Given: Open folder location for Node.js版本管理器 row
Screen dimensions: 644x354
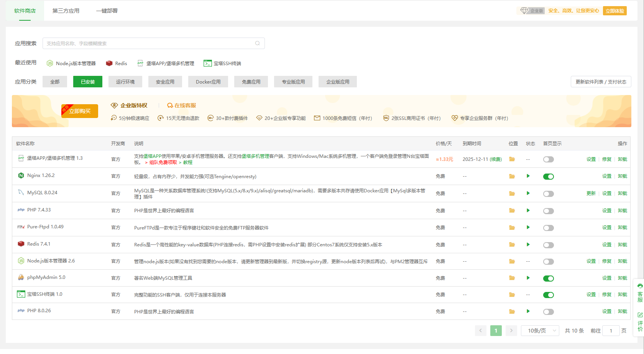Looking at the screenshot, I should click(512, 261).
